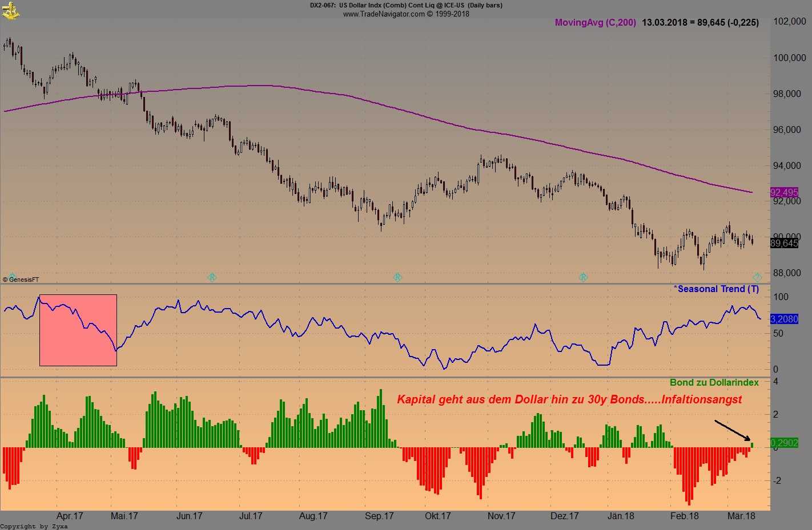The width and height of the screenshot is (812, 530).
Task: Select the Bond zu Dollarindex panel title
Action: click(714, 382)
